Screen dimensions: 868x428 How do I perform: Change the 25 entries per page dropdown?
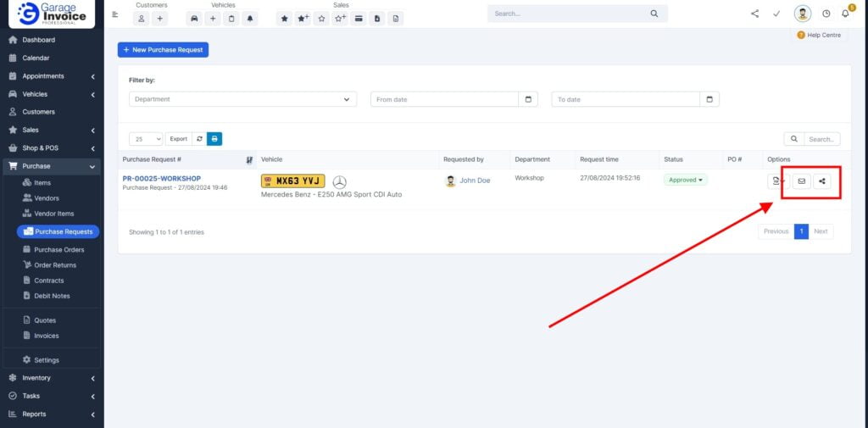[x=146, y=139]
